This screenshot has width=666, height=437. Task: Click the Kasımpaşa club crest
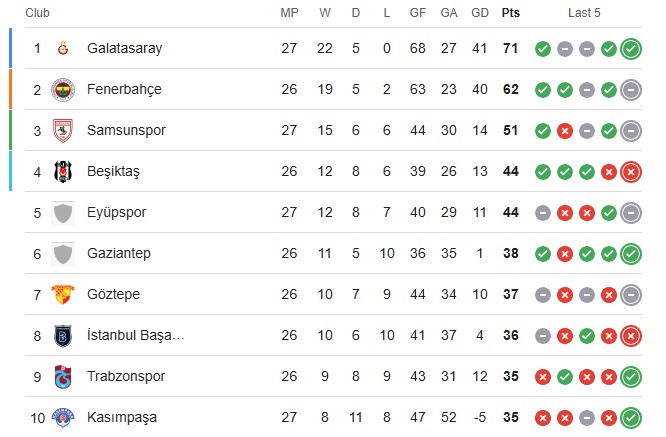63,417
